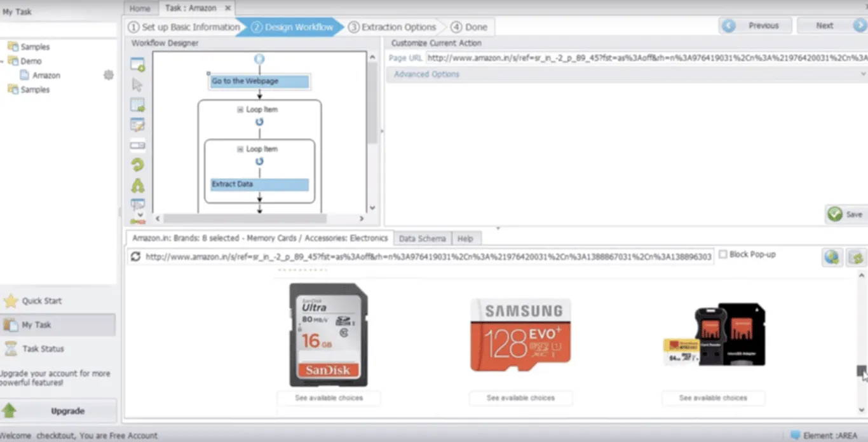The width and height of the screenshot is (868, 442).
Task: Open the Home tab
Action: point(140,8)
